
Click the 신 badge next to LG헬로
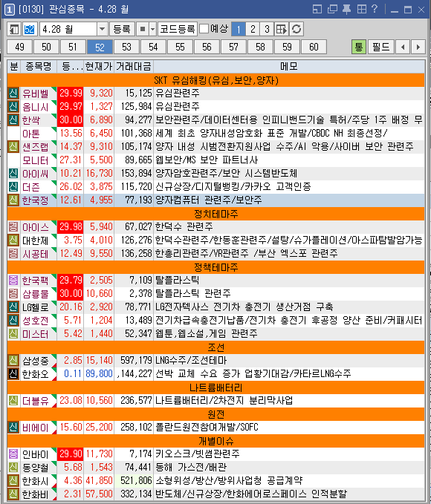pos(13,307)
